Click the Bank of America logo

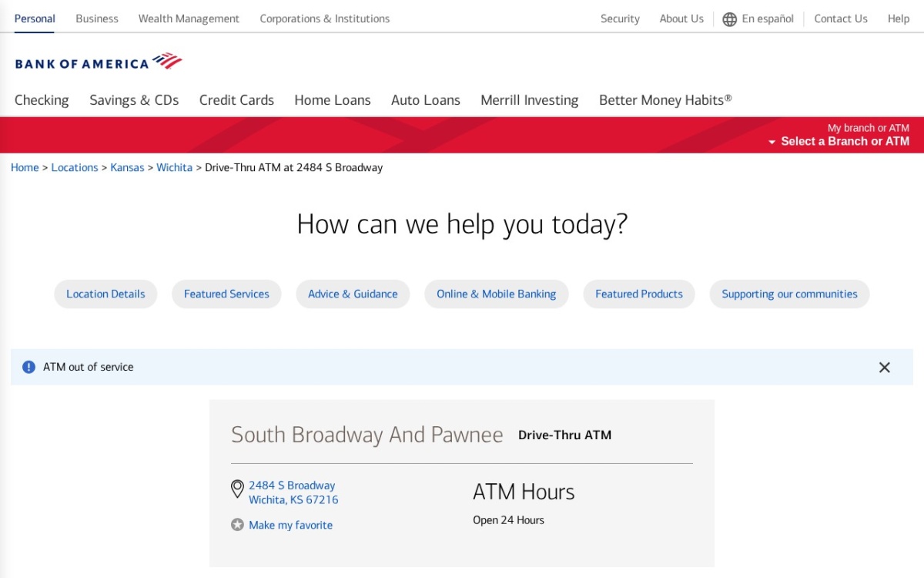98,62
